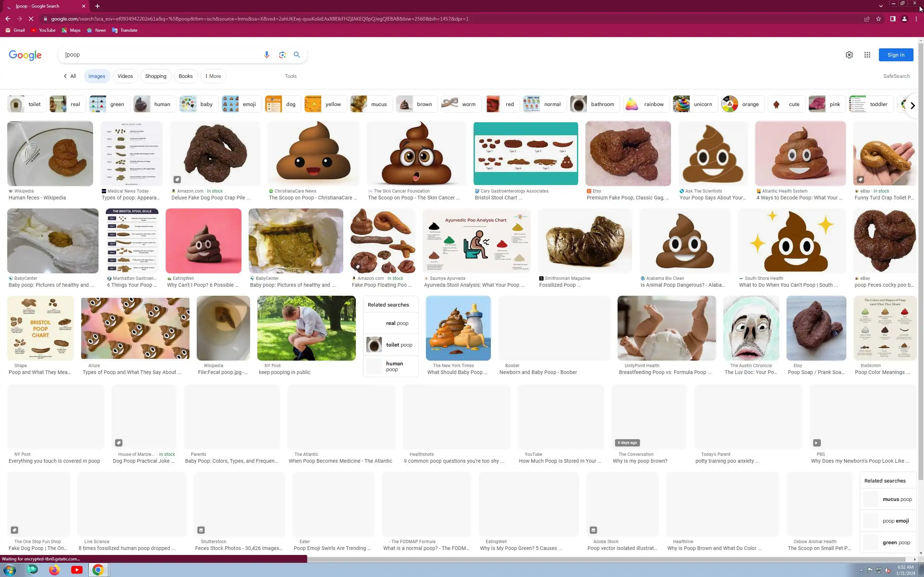Click the Sign in button
The width and height of the screenshot is (924, 577).
pos(895,55)
